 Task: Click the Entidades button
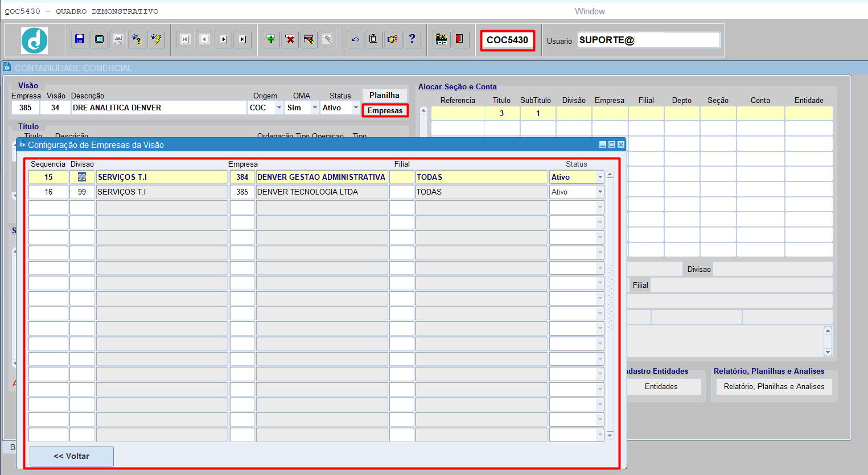(x=661, y=386)
